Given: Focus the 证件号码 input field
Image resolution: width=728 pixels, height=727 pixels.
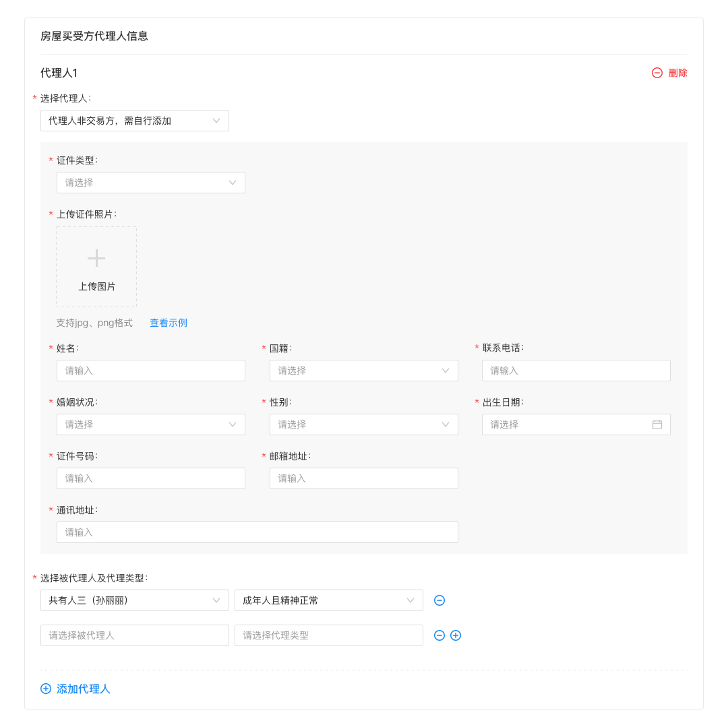Looking at the screenshot, I should coord(151,478).
